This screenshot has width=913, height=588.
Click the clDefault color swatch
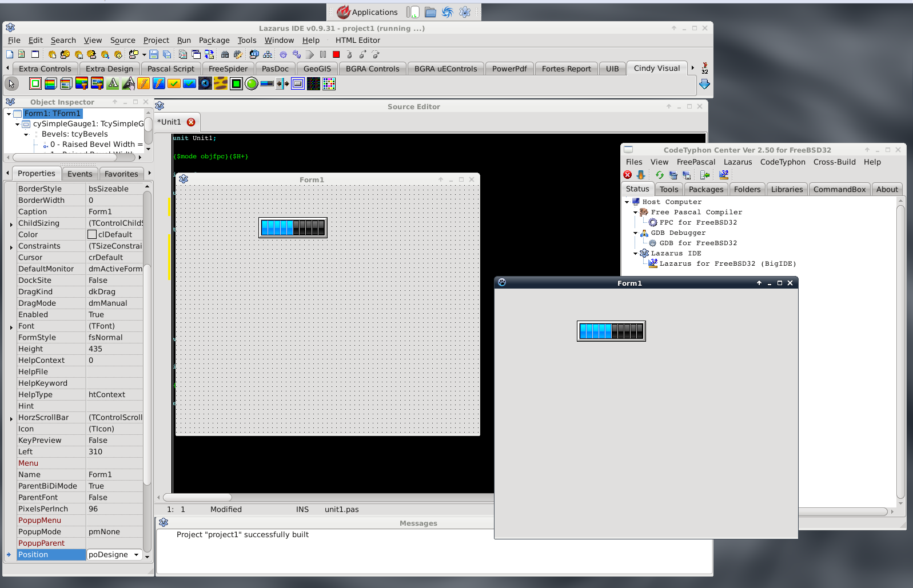(x=92, y=234)
